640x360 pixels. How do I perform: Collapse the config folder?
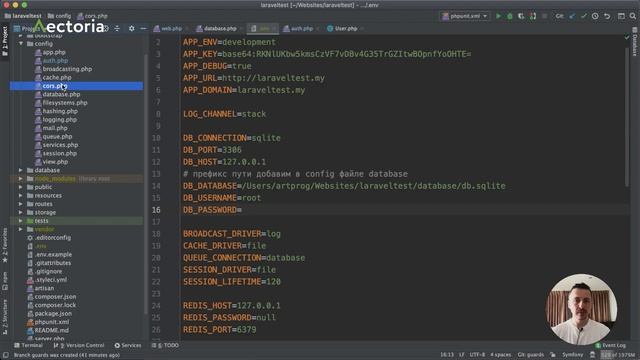pyautogui.click(x=21, y=44)
